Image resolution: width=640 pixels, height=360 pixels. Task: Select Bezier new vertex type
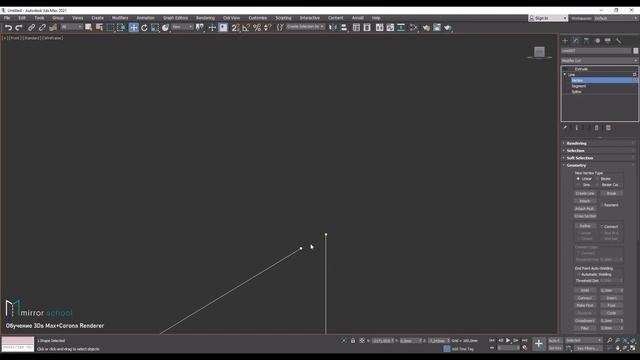tap(598, 179)
